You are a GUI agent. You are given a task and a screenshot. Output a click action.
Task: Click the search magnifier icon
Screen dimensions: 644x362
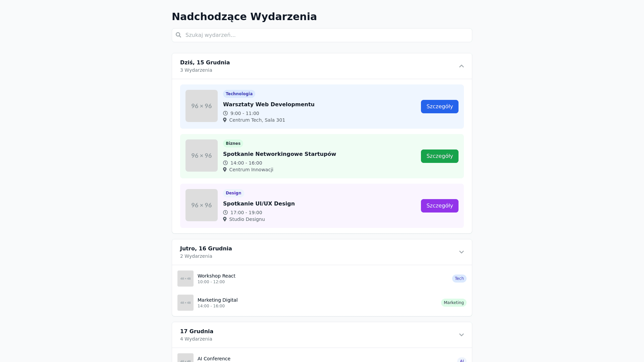click(178, 35)
